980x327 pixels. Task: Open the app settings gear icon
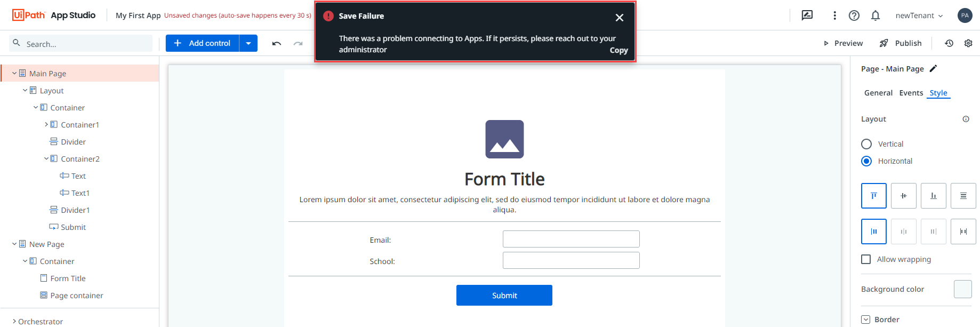coord(968,43)
